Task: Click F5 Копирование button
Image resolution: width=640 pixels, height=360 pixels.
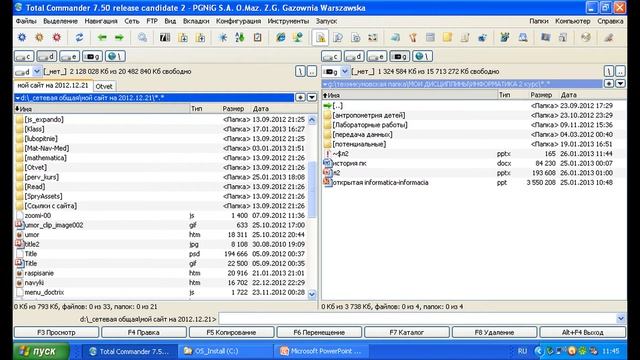Action: click(x=231, y=332)
